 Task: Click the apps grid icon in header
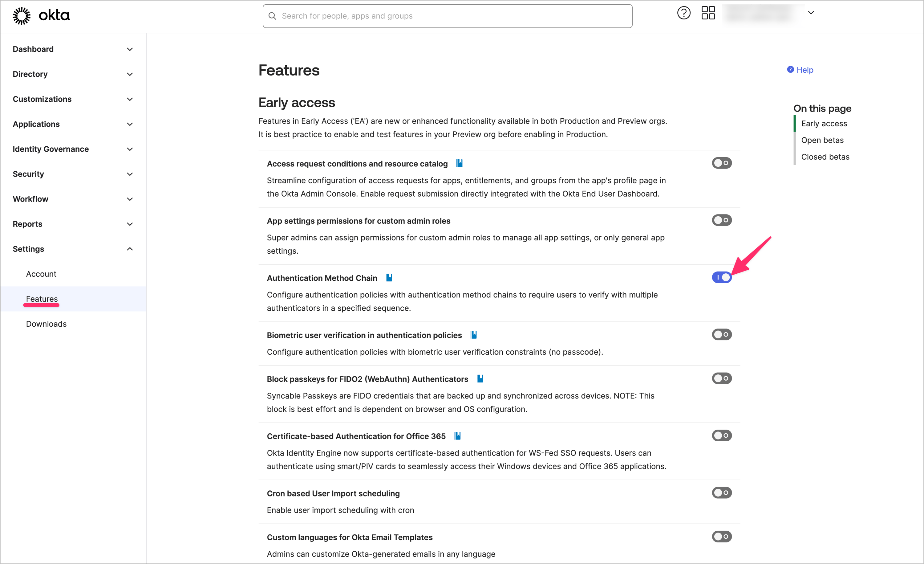pyautogui.click(x=708, y=13)
